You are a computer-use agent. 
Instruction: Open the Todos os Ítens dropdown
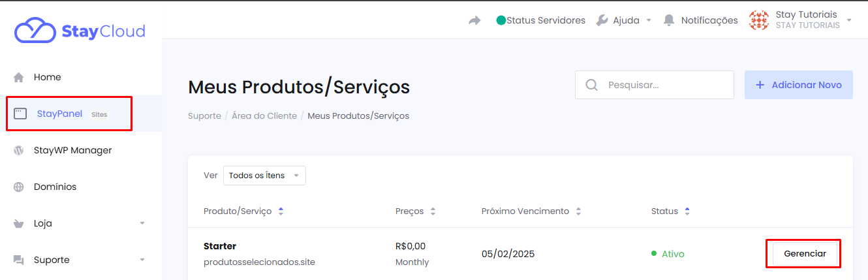pyautogui.click(x=264, y=176)
